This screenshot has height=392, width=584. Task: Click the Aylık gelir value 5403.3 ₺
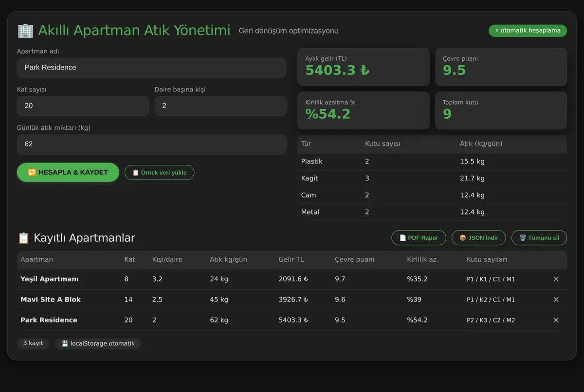tap(338, 70)
